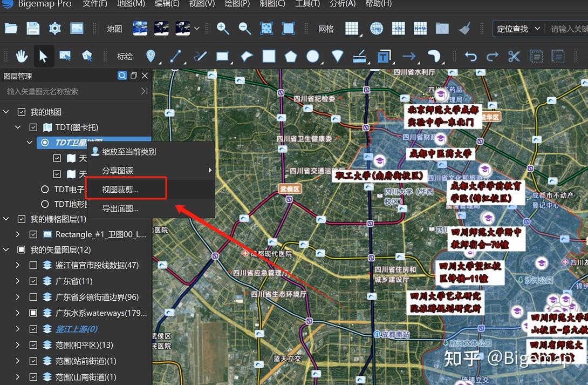Select the placemark pin tool

coord(151,56)
